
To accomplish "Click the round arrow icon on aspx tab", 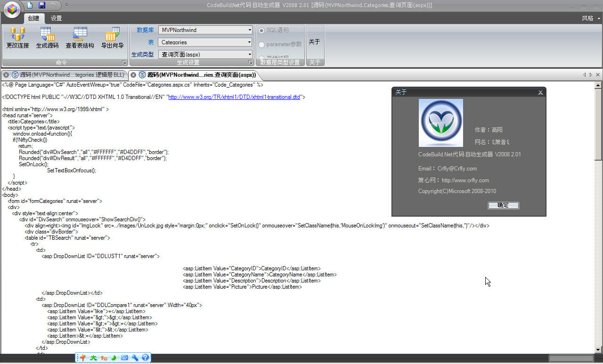I will (142, 75).
